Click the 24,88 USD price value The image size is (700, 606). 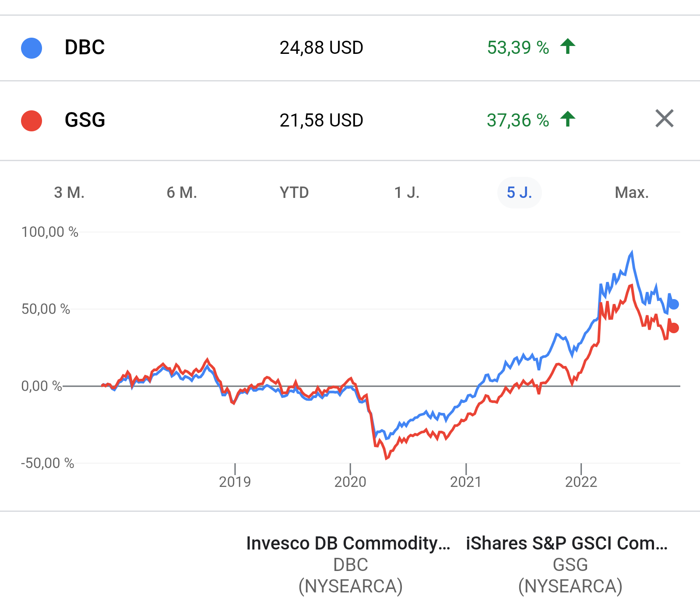[x=321, y=48]
